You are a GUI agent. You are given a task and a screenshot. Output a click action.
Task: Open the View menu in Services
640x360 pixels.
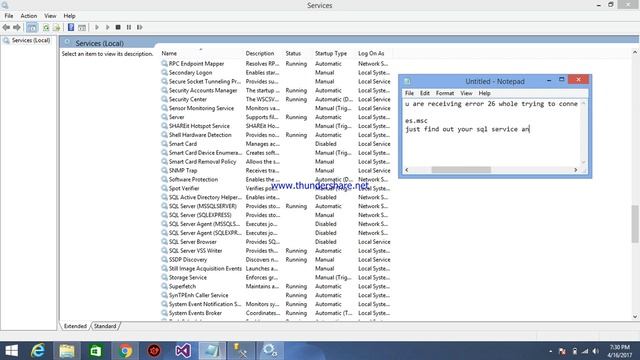pos(50,16)
